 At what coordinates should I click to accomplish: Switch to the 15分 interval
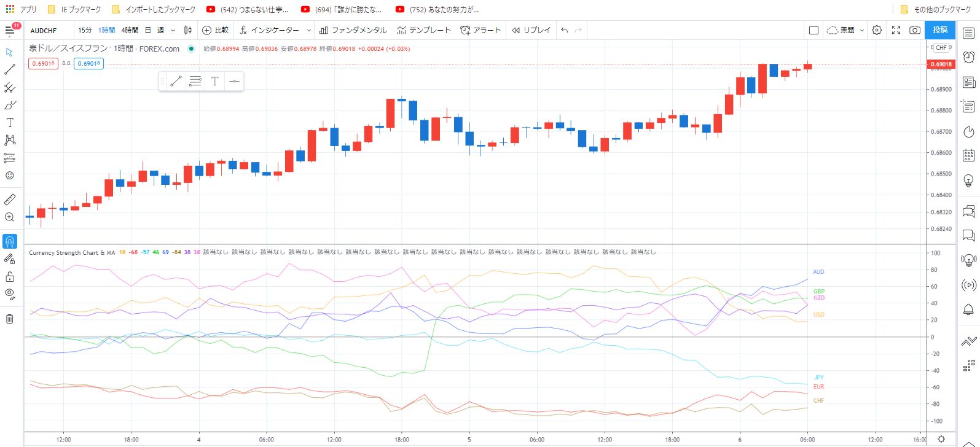tap(85, 30)
